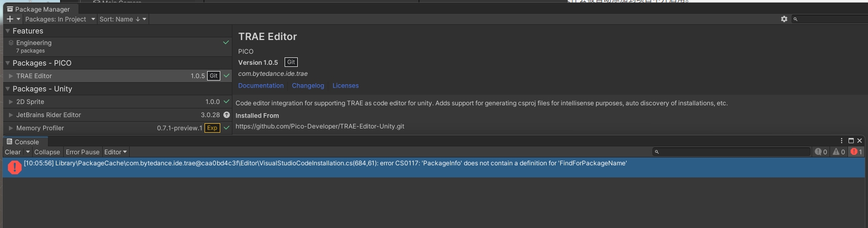Click the installed checkmark beside Engineering
Screen dimensions: 868x228
click(x=226, y=42)
